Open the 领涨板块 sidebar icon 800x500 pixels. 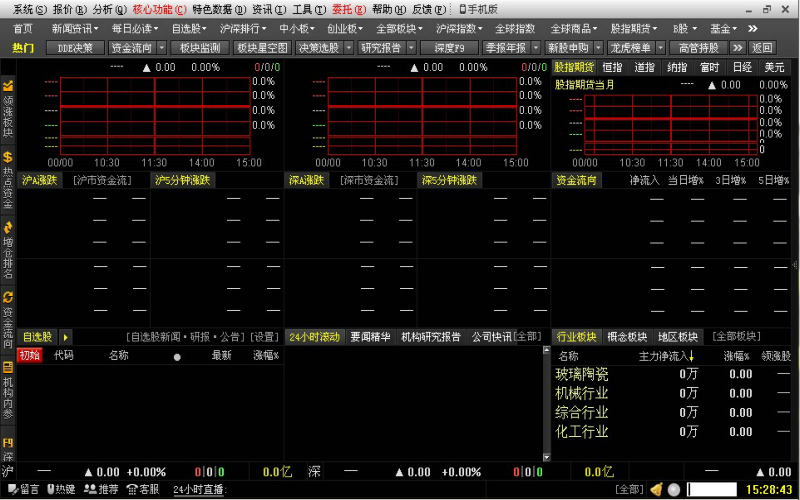(8, 86)
